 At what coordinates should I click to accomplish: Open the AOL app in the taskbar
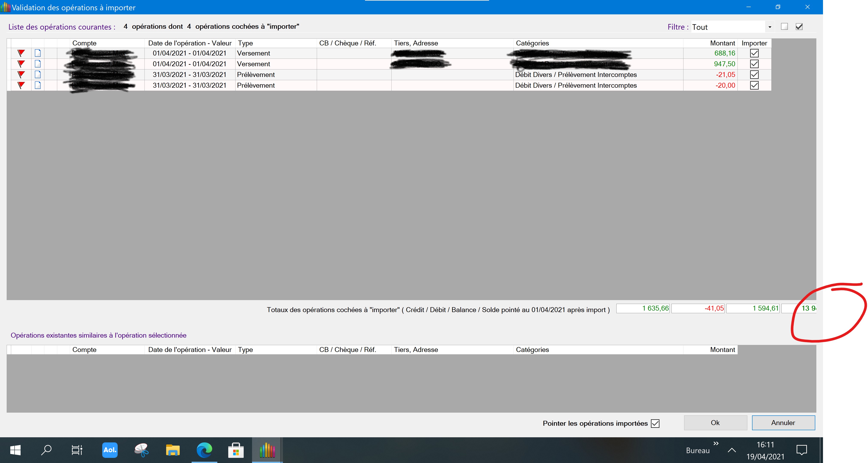click(110, 450)
